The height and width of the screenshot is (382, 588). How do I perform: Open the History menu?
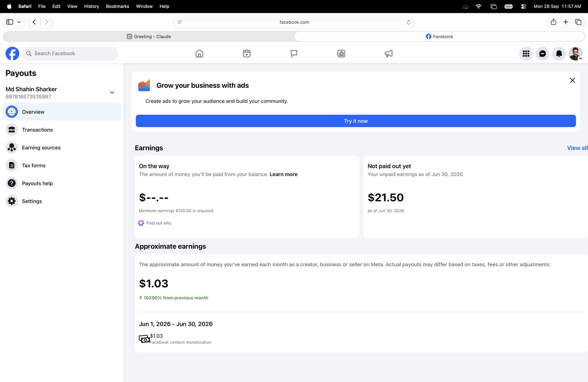pos(92,6)
